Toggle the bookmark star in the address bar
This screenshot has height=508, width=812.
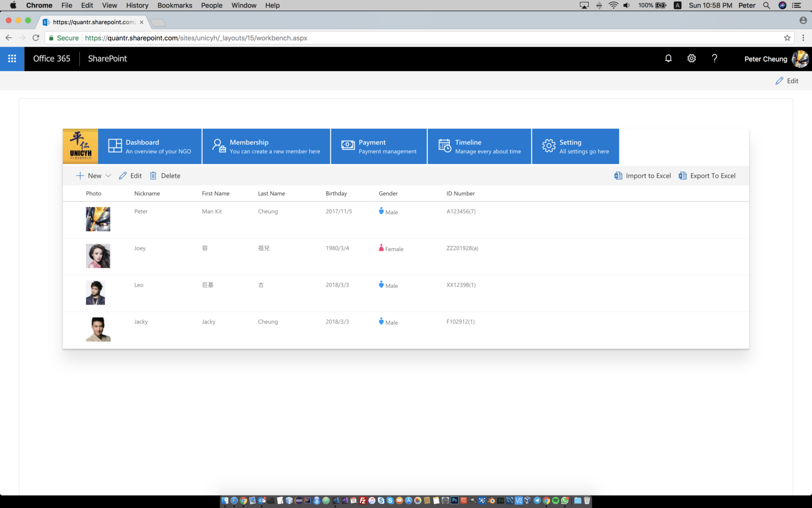tap(787, 38)
